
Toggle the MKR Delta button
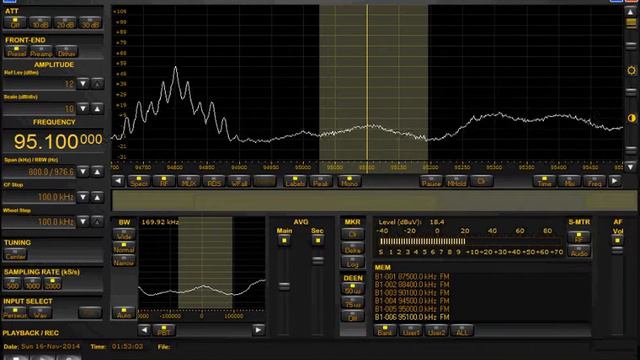pyautogui.click(x=353, y=248)
